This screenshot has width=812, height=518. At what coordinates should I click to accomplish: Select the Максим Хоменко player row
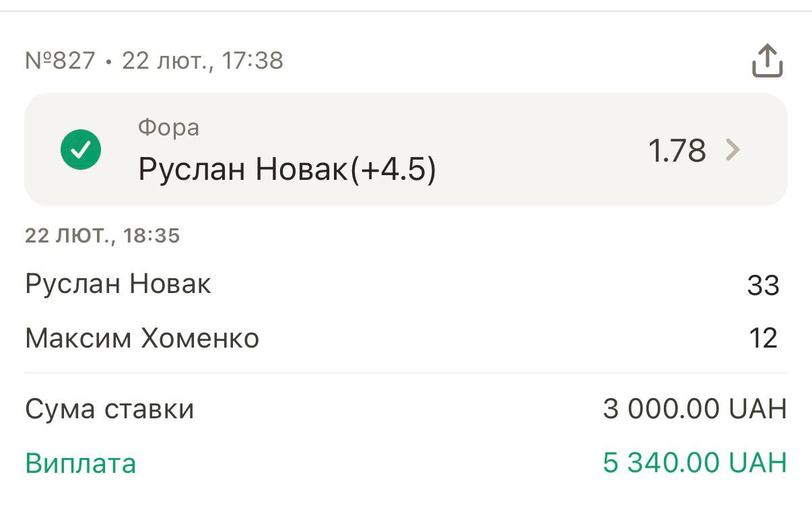pos(142,337)
